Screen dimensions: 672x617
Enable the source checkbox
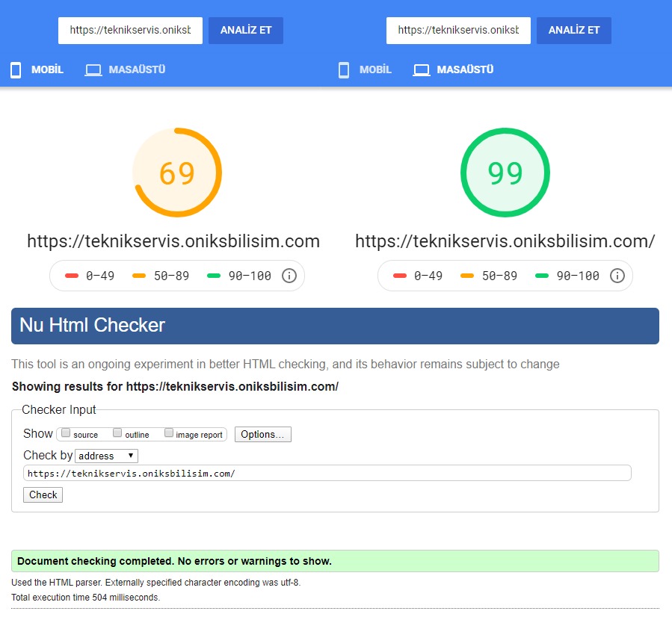click(66, 433)
